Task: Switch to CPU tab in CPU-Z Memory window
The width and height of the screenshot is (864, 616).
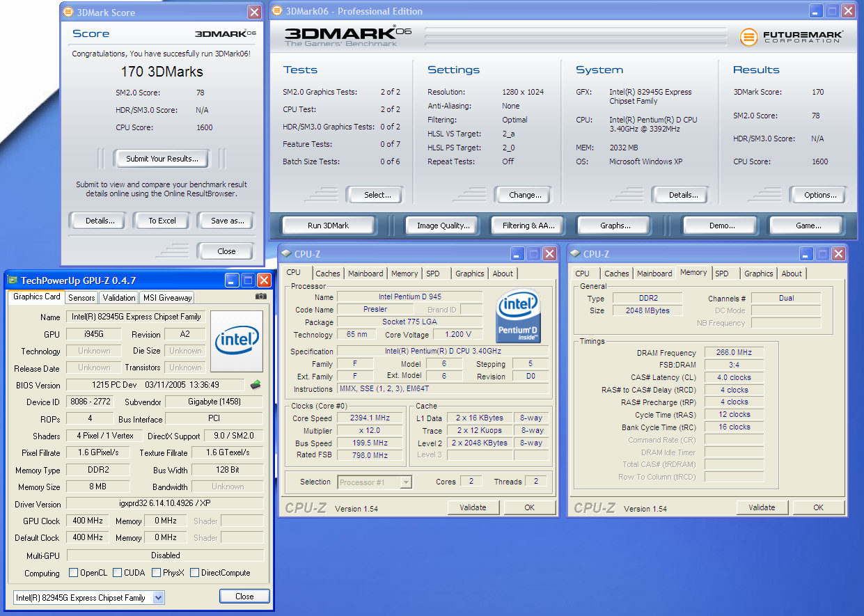Action: (x=583, y=274)
